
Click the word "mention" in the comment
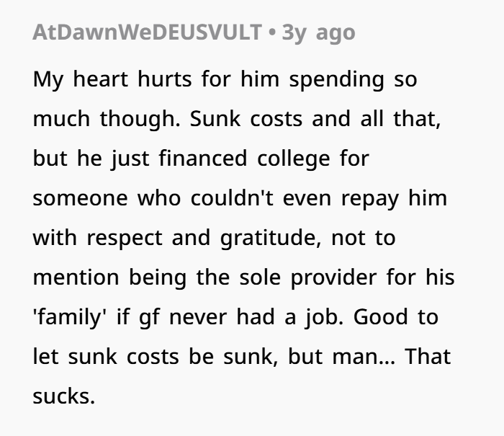(x=78, y=277)
